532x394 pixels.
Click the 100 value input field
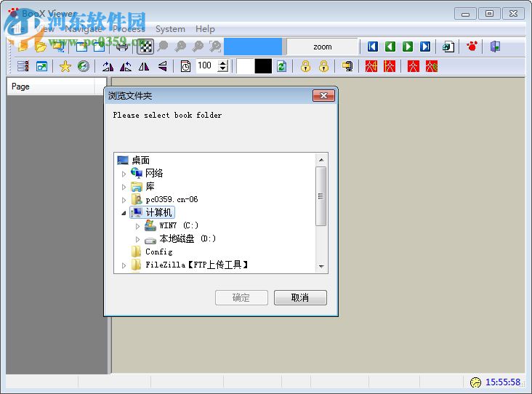tap(206, 66)
